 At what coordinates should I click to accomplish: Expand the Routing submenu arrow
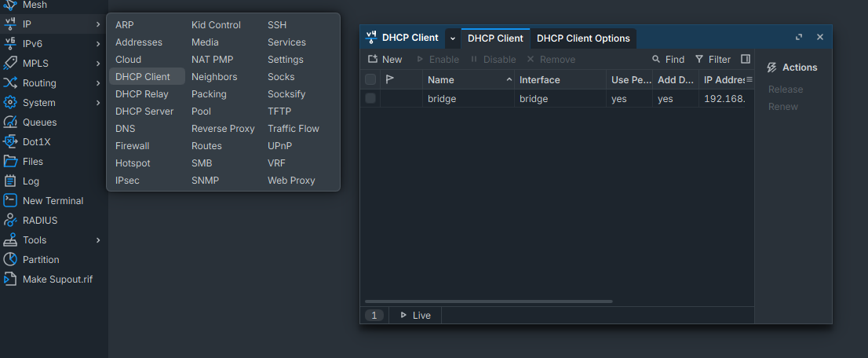[98, 83]
